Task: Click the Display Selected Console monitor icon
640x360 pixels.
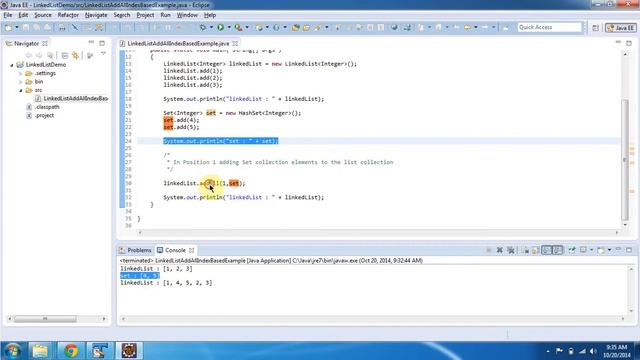Action: pyautogui.click(x=584, y=250)
